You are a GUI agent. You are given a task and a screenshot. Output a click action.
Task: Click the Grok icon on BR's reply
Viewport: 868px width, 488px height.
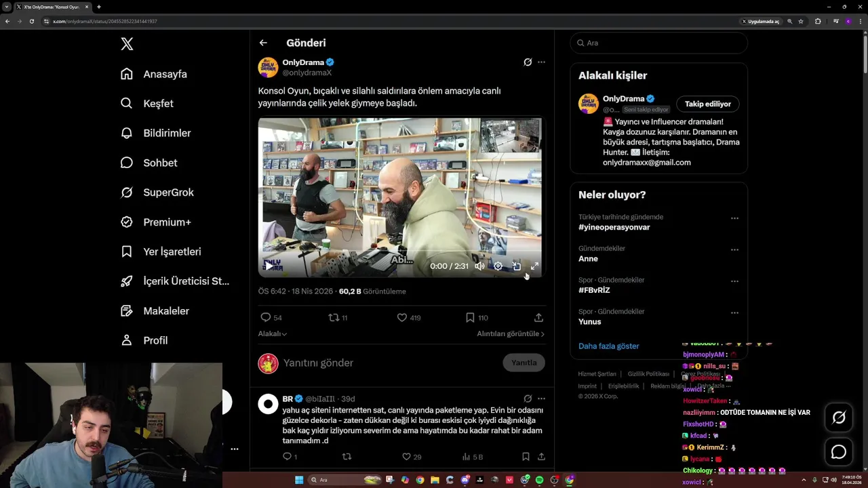click(528, 399)
